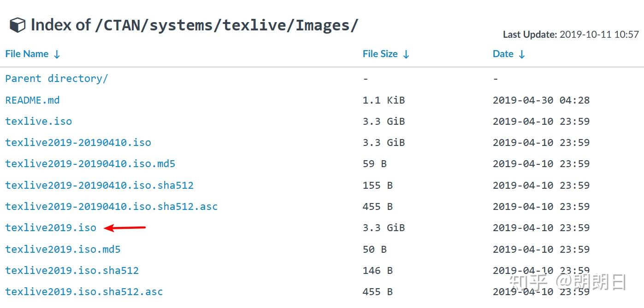This screenshot has width=644, height=308.
Task: Download the texlive2019.iso file
Action: (x=51, y=227)
